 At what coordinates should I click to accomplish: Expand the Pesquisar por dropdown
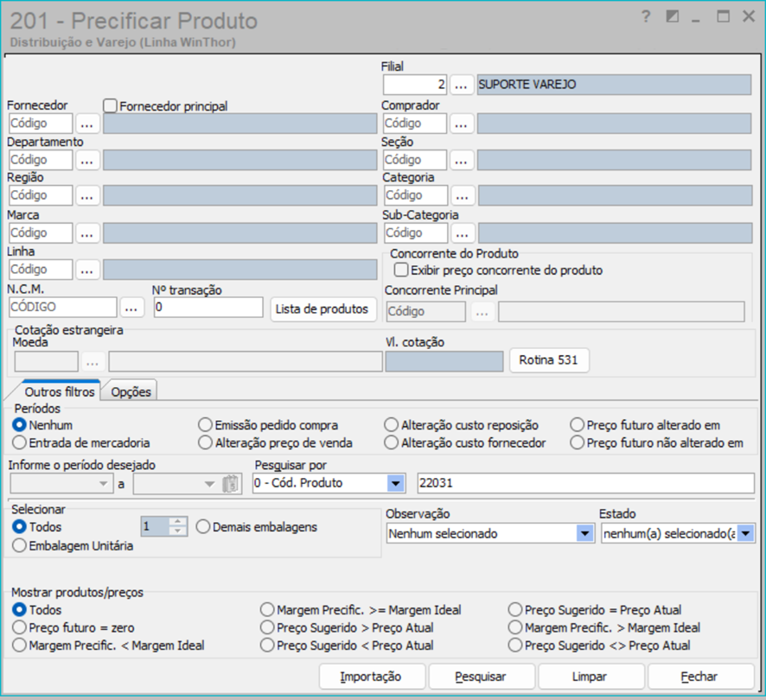(x=396, y=484)
